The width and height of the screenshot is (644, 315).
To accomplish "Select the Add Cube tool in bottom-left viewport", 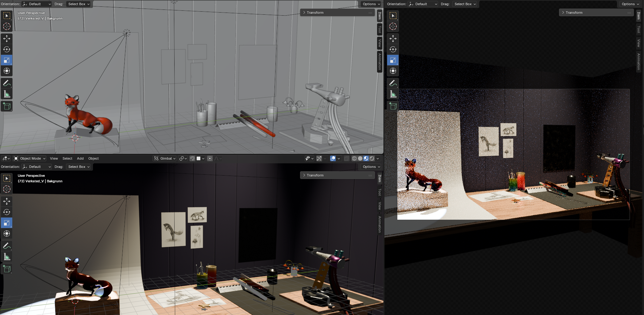I will 7,269.
